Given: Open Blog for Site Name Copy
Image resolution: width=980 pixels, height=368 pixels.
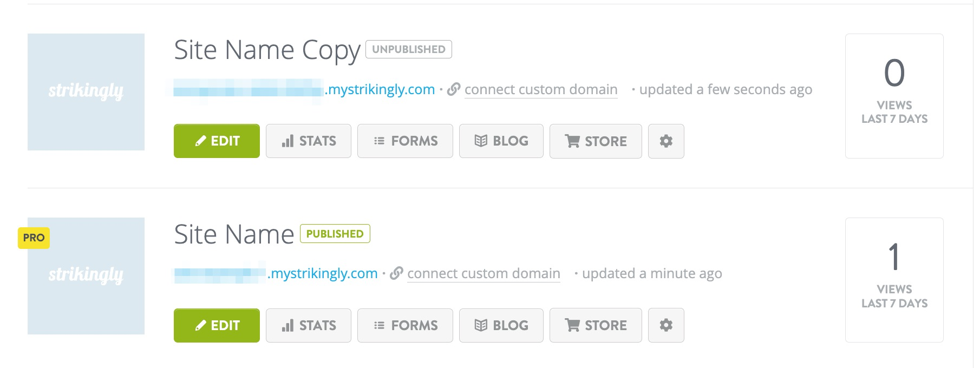Looking at the screenshot, I should pos(501,141).
